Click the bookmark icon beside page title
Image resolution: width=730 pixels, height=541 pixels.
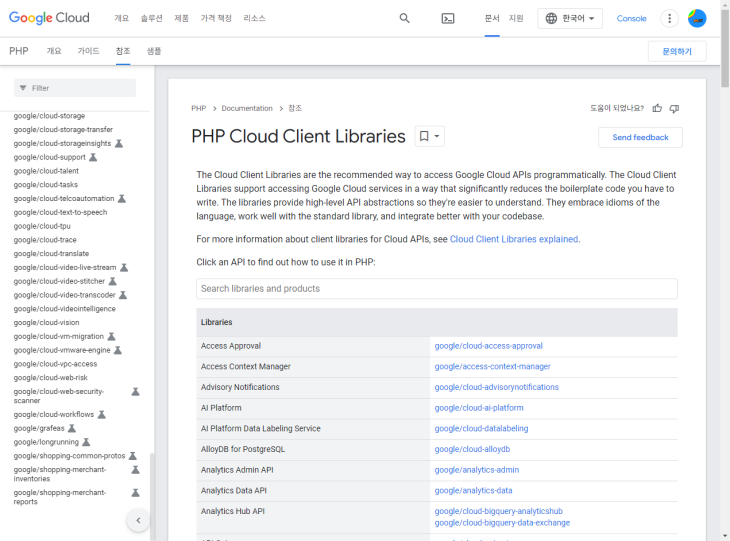click(424, 137)
